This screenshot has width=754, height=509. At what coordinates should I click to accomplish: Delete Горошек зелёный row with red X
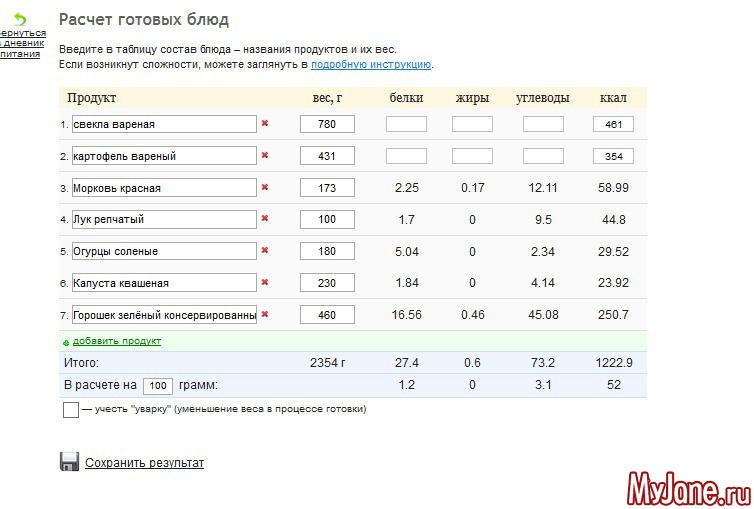click(x=265, y=315)
